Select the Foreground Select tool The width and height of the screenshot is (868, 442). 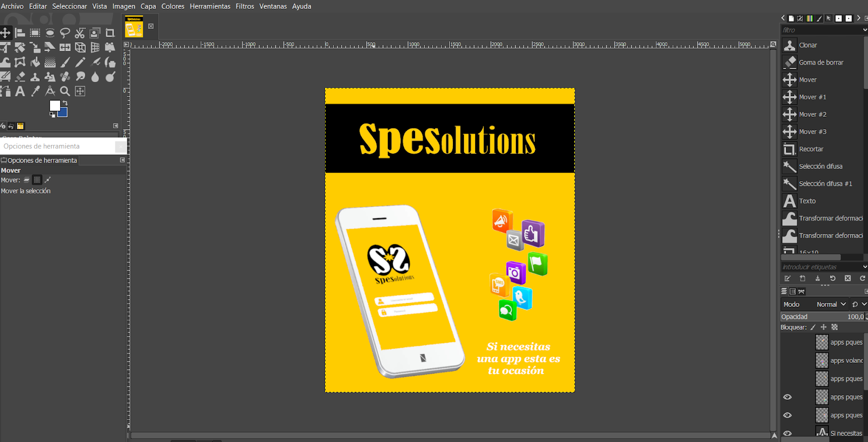click(x=95, y=33)
